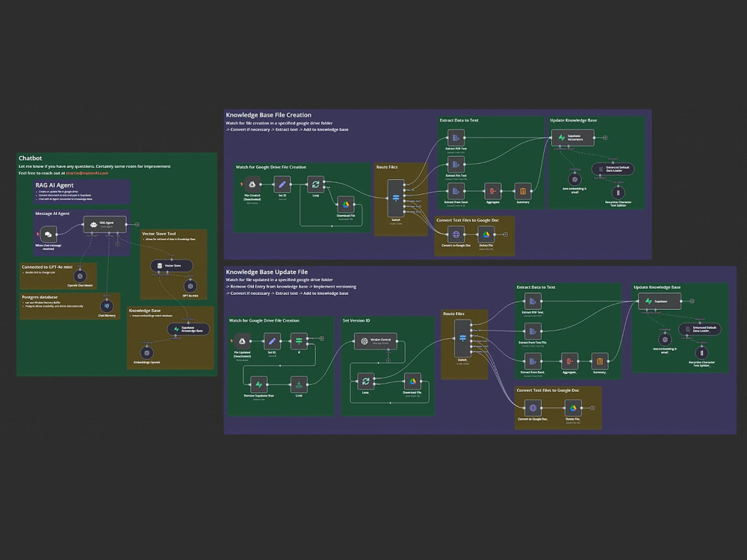Screen dimensions: 747x560
Task: Select text-embedding-3-small node in Update File workflow
Action: pos(665,340)
